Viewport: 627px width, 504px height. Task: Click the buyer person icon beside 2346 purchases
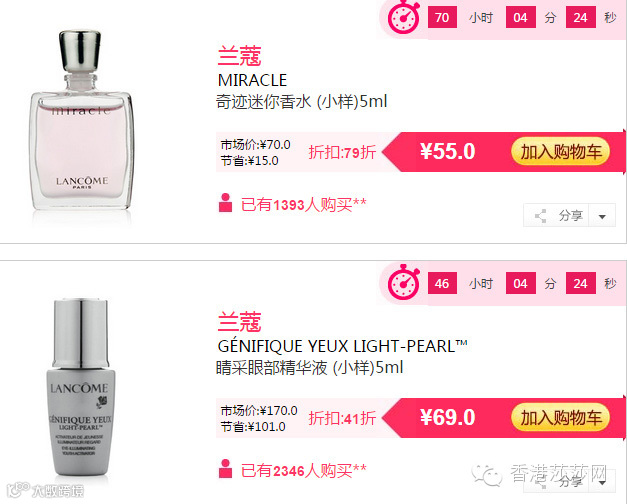point(226,469)
